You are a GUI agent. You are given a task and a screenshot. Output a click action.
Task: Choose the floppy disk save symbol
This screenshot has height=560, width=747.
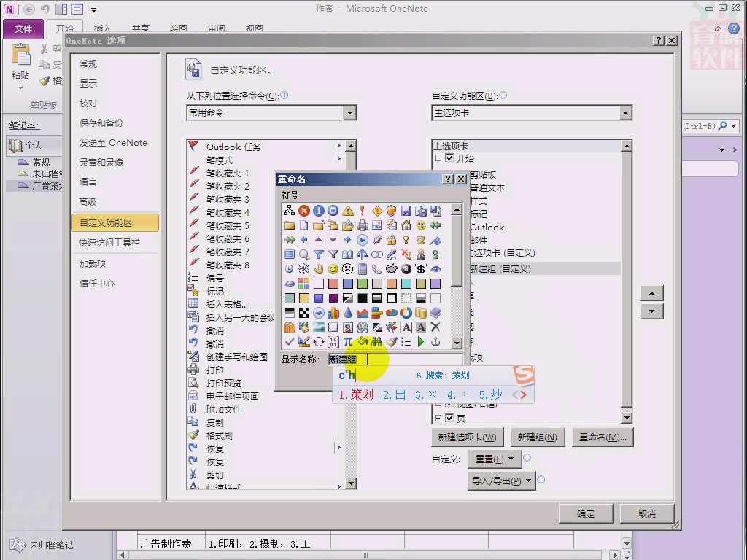[x=406, y=211]
